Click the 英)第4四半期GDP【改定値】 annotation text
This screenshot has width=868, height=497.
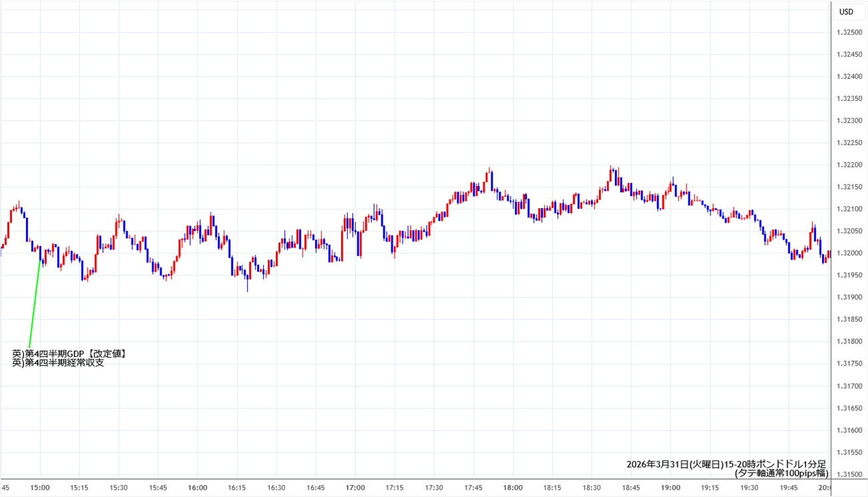coord(69,354)
